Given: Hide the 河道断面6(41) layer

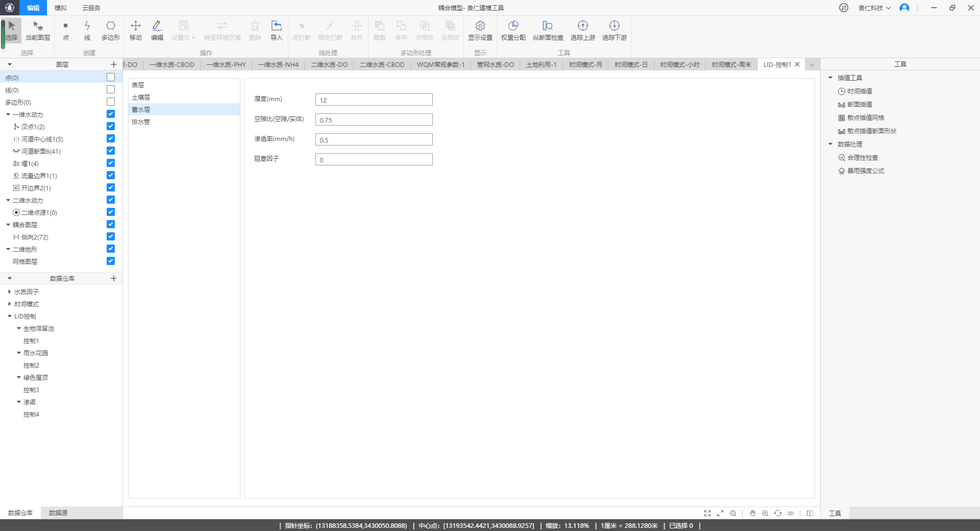Looking at the screenshot, I should [x=111, y=151].
